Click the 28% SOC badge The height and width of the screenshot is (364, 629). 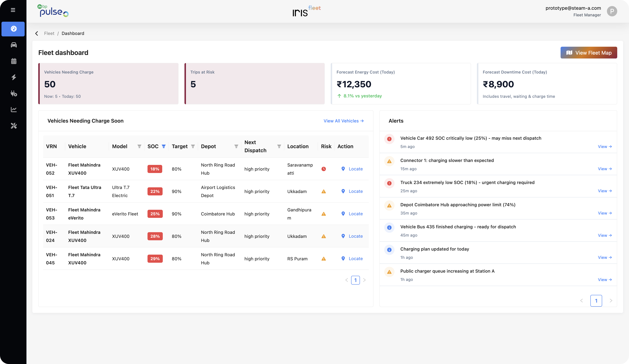pos(155,236)
